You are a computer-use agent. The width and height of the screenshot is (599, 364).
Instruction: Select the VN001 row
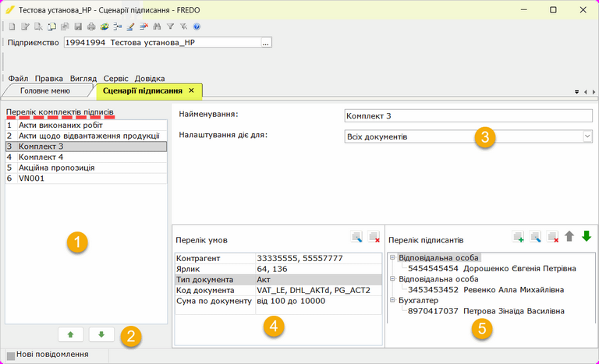click(x=86, y=178)
